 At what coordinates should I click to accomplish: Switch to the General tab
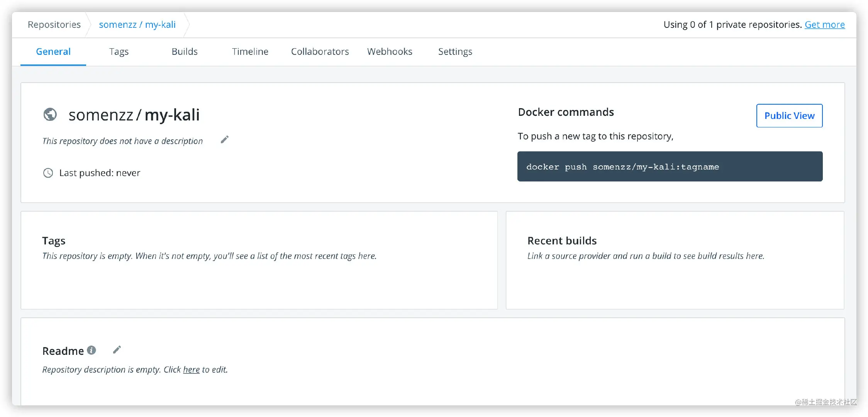tap(53, 52)
